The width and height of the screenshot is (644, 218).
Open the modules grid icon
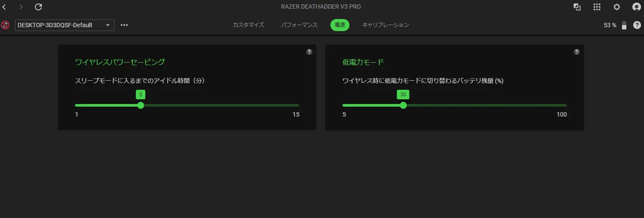click(597, 7)
